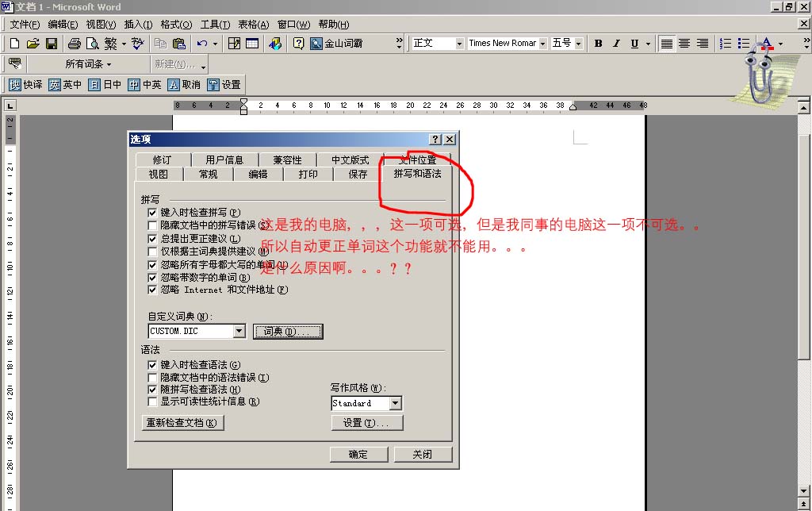Open the underline style dropdown arrow

648,44
